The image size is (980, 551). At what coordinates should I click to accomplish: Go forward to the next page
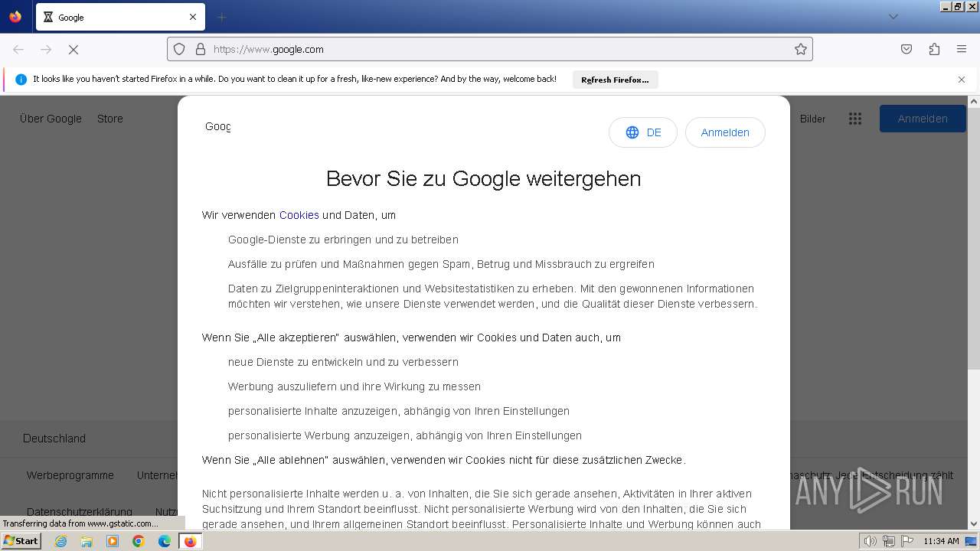(46, 49)
